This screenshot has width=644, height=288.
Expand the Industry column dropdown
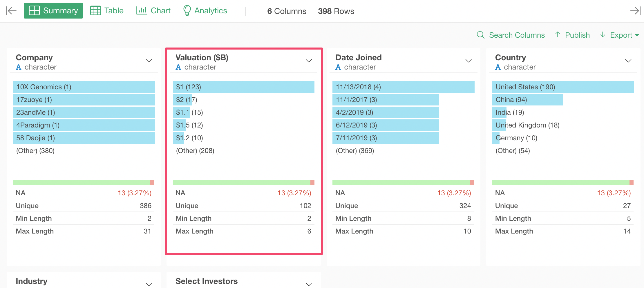[x=149, y=284]
